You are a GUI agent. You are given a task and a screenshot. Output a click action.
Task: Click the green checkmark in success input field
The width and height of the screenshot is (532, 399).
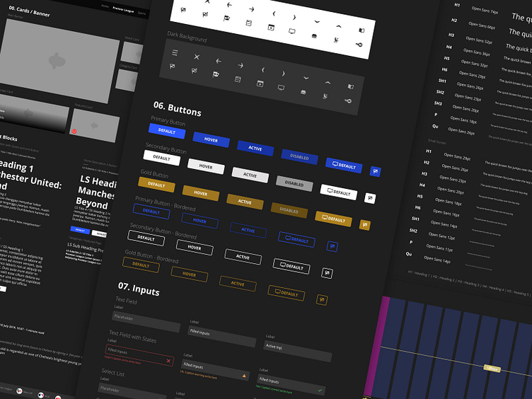[x=320, y=391]
